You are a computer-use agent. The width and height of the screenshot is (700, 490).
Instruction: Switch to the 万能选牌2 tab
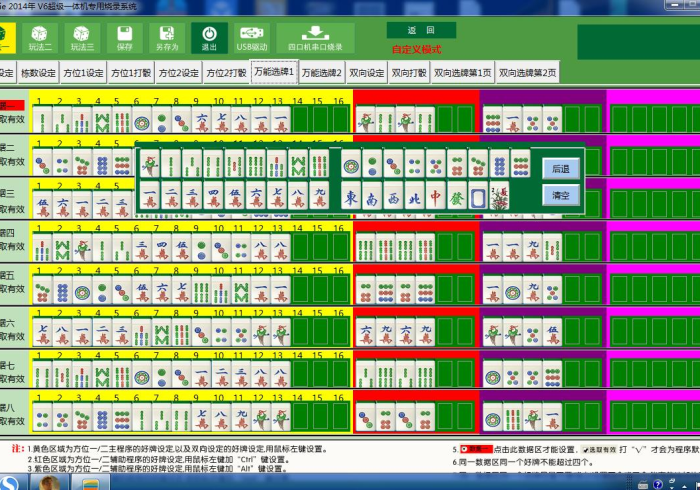322,73
